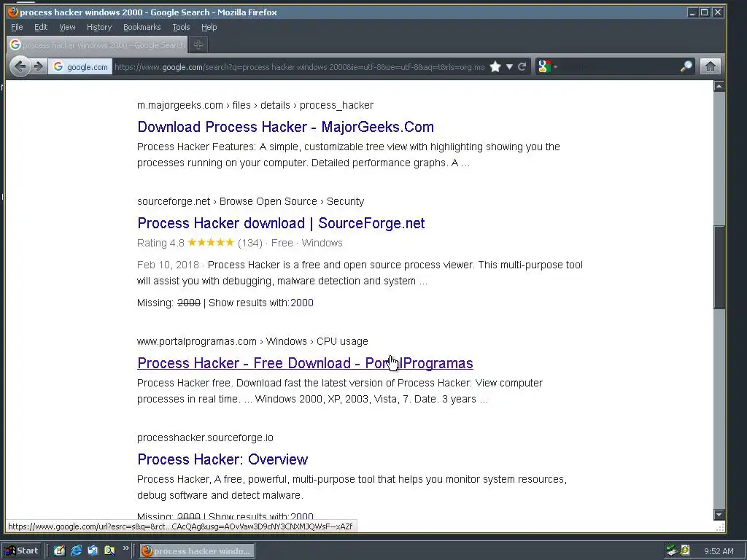Open Download Process Hacker - MajorGeeks.Com result
The image size is (747, 560).
coord(285,127)
